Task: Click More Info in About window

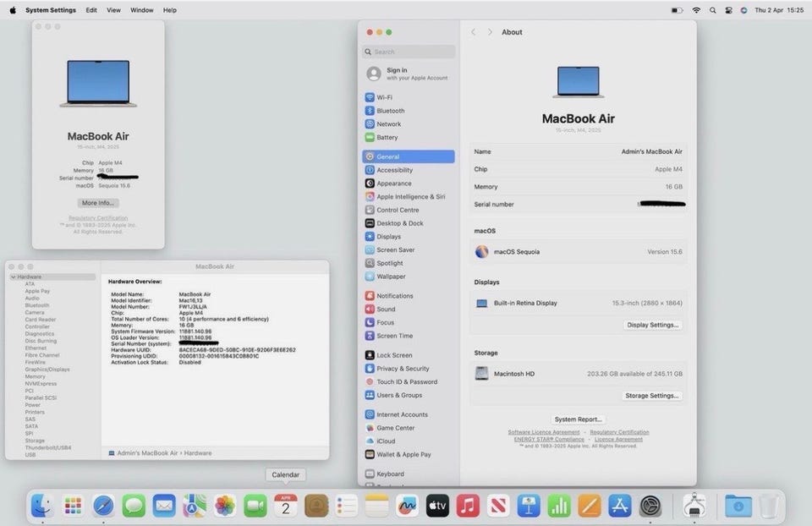Action: (98, 203)
